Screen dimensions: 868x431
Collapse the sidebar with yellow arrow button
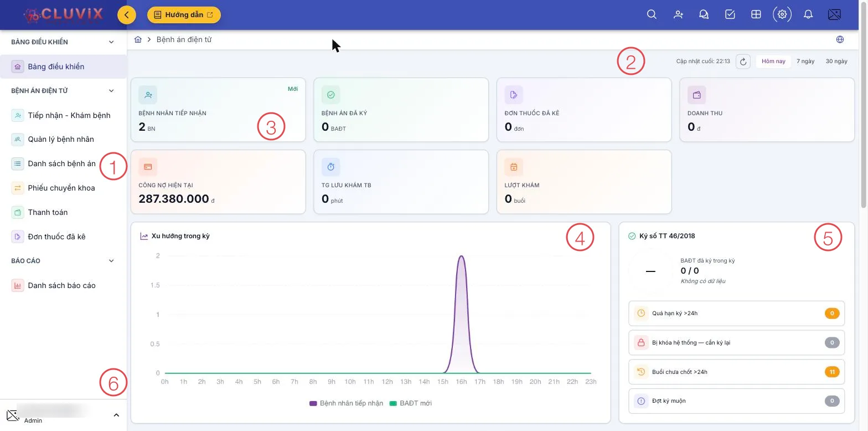[127, 15]
